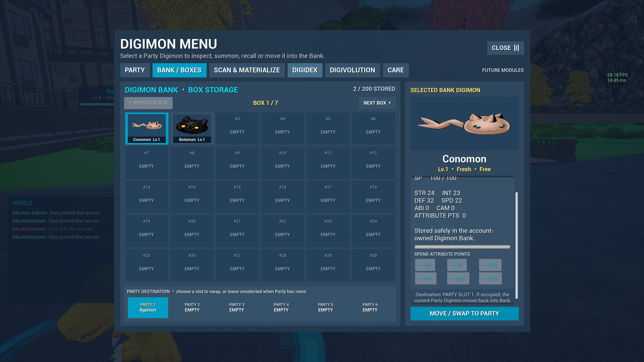Click empty bank slot #18

pos(374,197)
